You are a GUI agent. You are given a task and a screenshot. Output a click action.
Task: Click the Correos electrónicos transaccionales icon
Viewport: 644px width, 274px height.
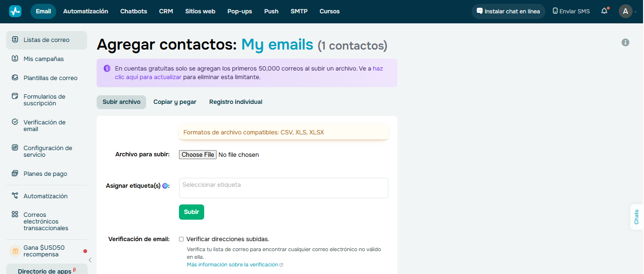coord(15,214)
